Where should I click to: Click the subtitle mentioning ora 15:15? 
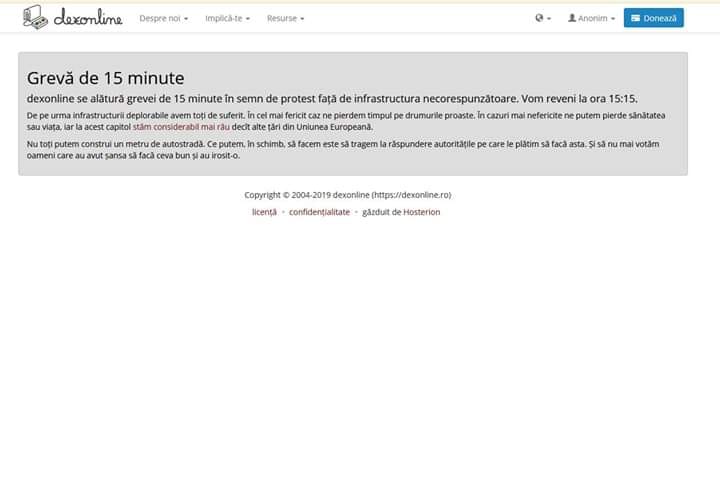point(332,98)
